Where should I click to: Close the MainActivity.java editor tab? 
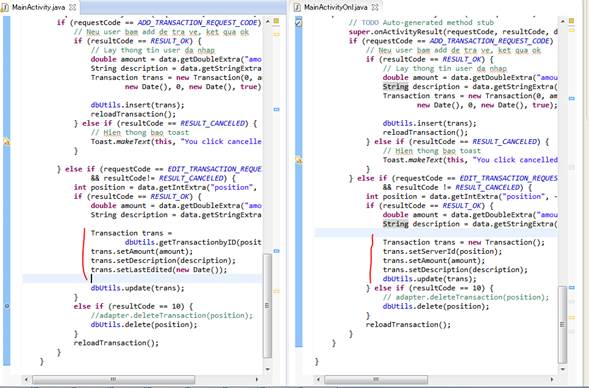click(73, 7)
